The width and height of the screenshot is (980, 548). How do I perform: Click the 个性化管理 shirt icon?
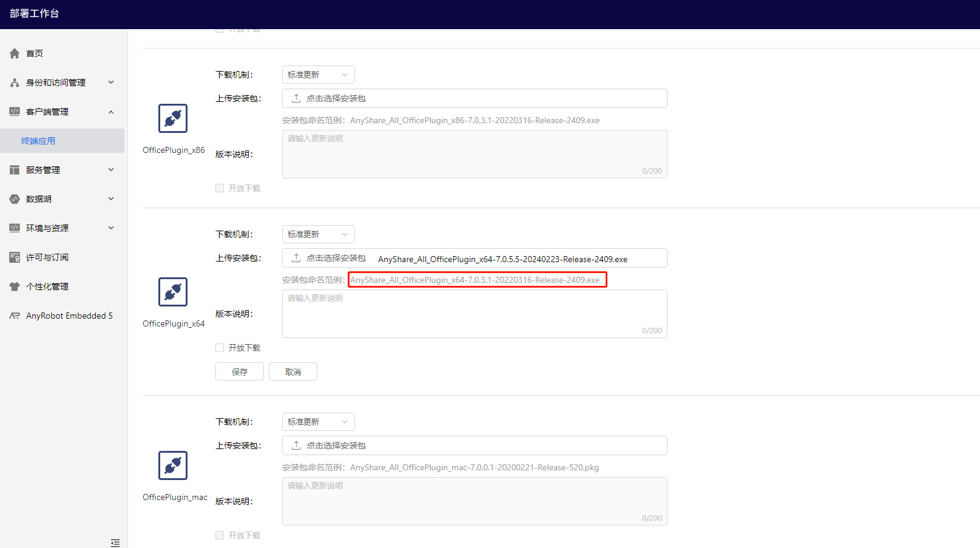(x=15, y=286)
